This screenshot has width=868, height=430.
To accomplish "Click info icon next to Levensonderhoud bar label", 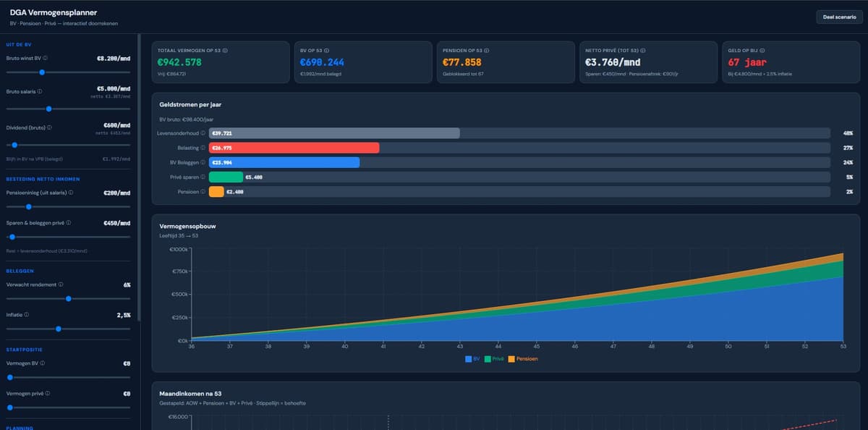I will point(203,133).
